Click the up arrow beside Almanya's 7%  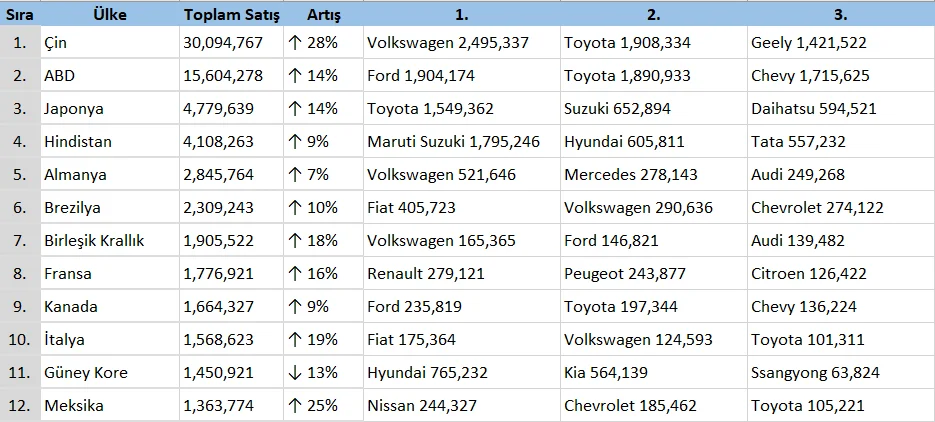[294, 175]
